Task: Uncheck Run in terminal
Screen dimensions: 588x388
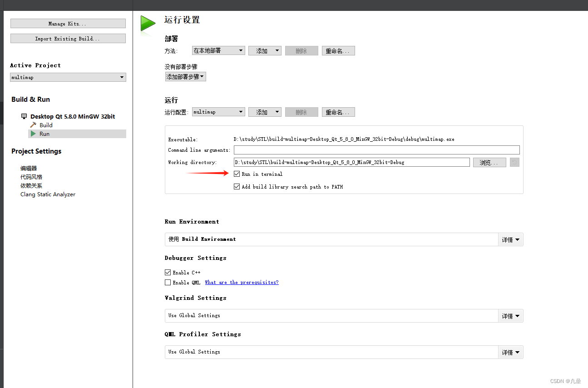Action: [x=237, y=174]
